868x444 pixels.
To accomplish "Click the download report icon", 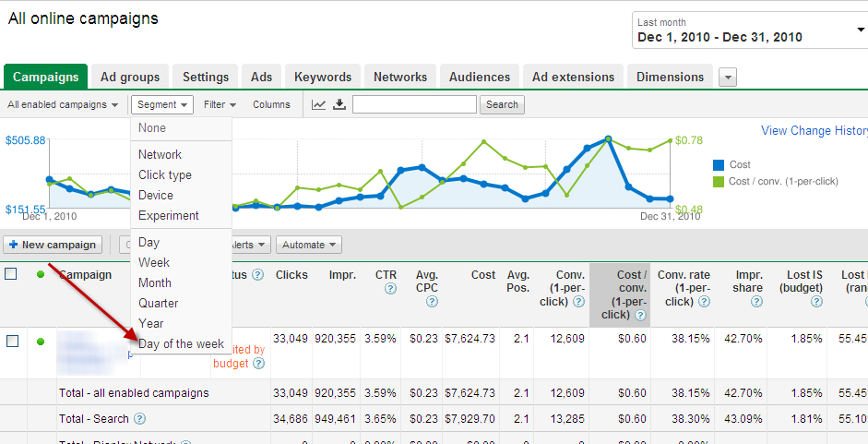I will 339,104.
